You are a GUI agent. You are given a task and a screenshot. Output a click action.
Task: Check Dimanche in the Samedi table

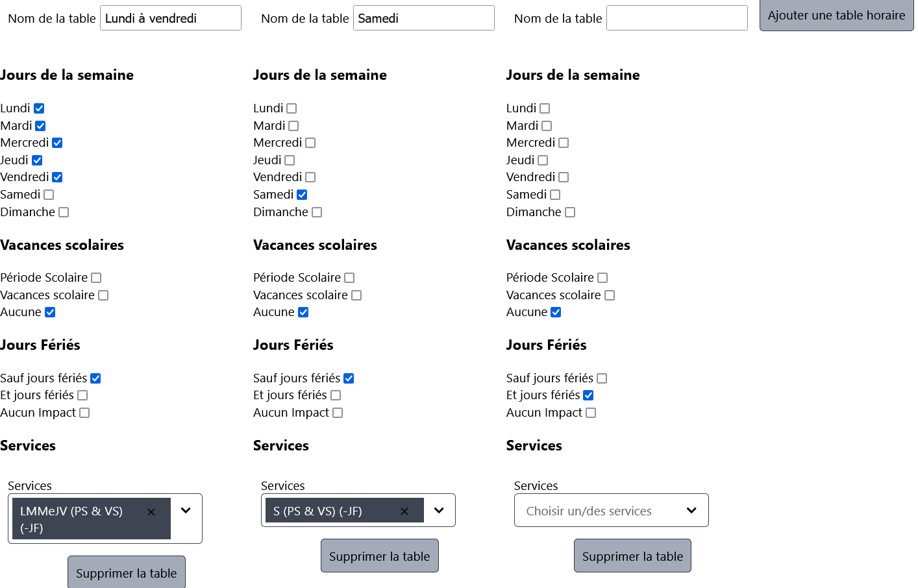[317, 212]
